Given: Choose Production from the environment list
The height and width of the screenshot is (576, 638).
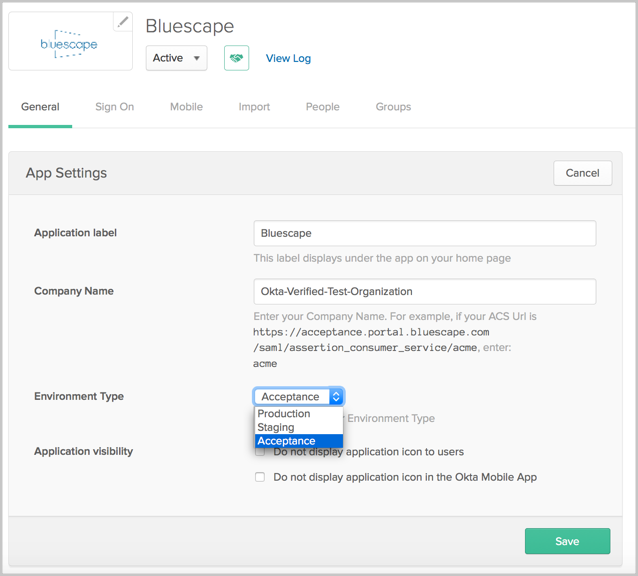Looking at the screenshot, I should tap(284, 414).
